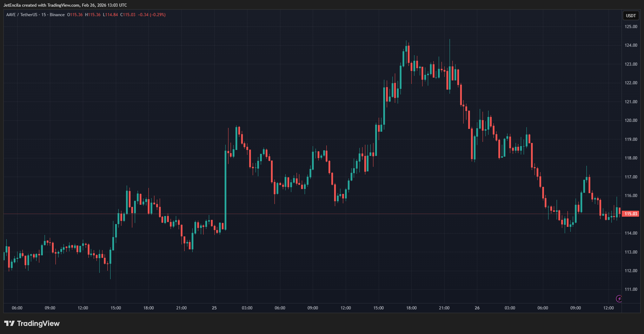Screen dimensions: 644x334
Task: Click the high value H115.36
Action: 93,15
